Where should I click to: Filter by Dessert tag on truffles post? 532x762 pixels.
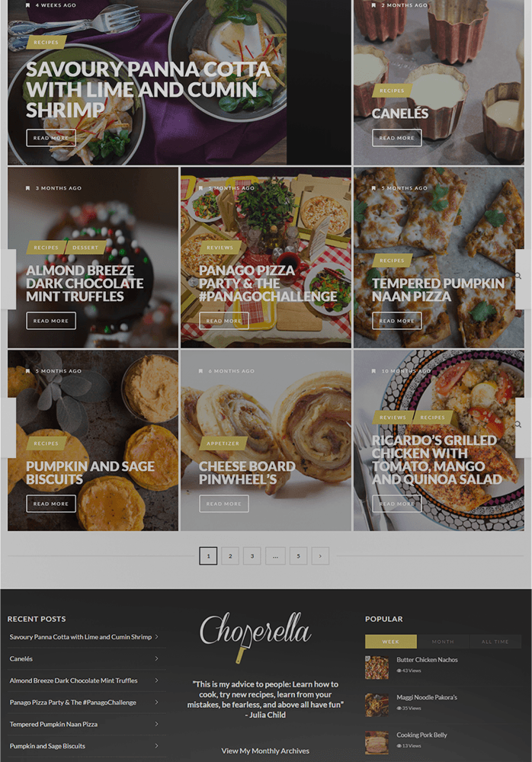pos(85,248)
